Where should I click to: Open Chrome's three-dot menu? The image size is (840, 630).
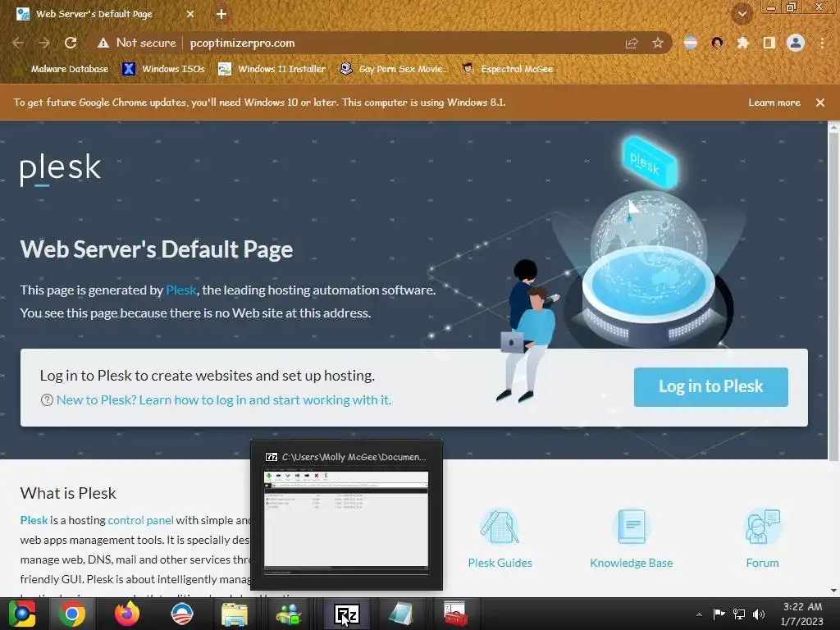click(822, 43)
